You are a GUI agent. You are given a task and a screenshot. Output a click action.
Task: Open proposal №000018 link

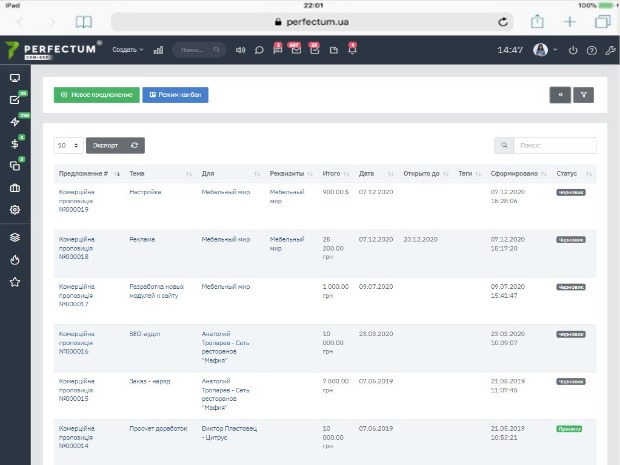click(76, 248)
